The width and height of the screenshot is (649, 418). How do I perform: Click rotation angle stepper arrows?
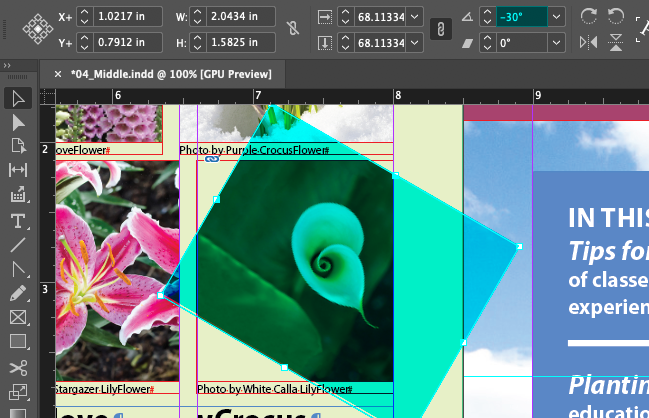click(488, 17)
